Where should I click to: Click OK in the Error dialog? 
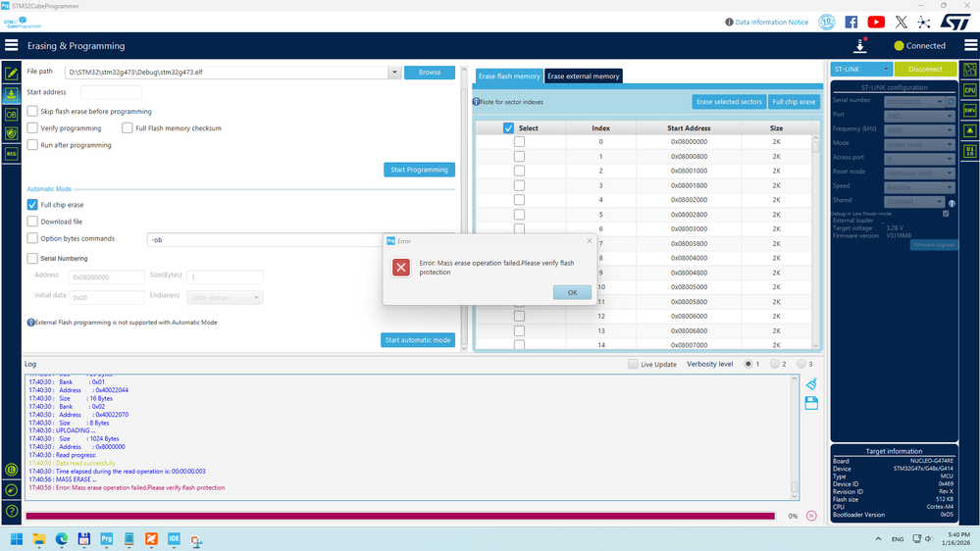click(572, 292)
